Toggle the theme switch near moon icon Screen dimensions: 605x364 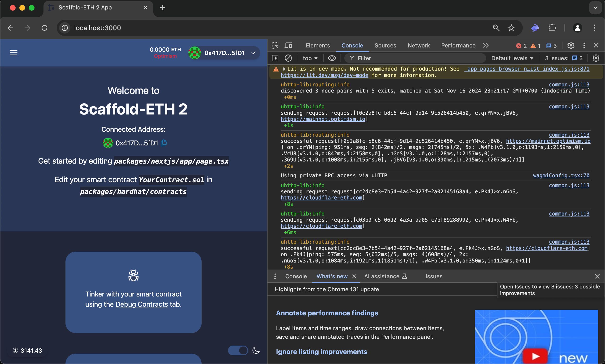tap(238, 350)
